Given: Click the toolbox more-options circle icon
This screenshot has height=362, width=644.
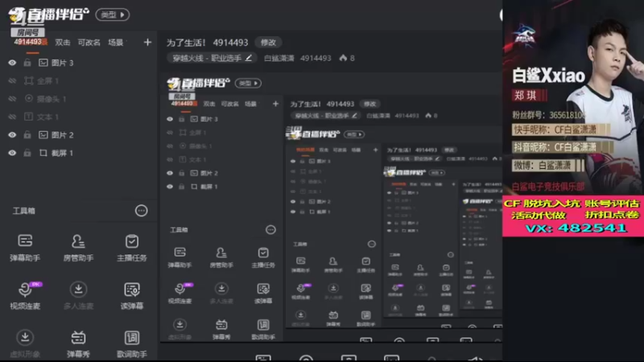Looking at the screenshot, I should click(142, 211).
